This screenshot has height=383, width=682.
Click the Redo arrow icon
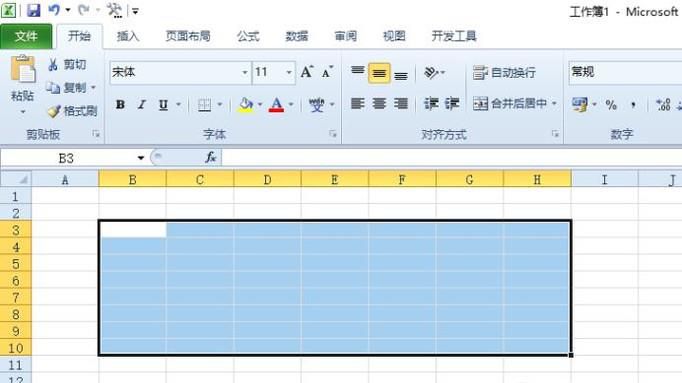pos(84,10)
